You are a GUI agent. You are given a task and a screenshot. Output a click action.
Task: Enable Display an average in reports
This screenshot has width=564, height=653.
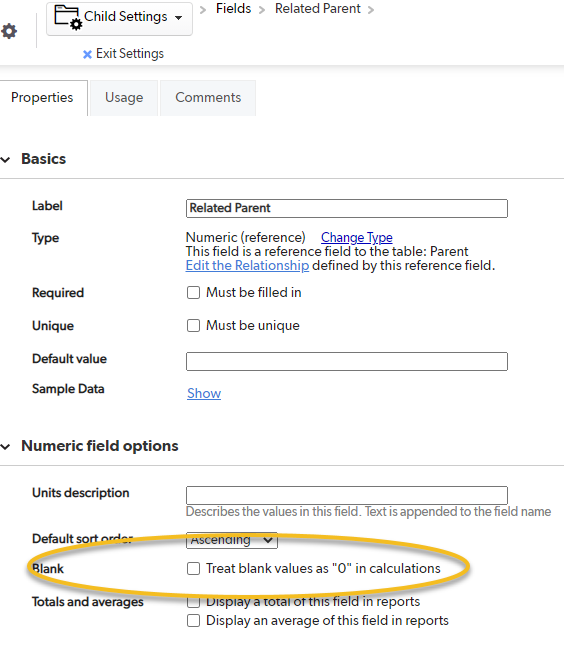pyautogui.click(x=193, y=621)
